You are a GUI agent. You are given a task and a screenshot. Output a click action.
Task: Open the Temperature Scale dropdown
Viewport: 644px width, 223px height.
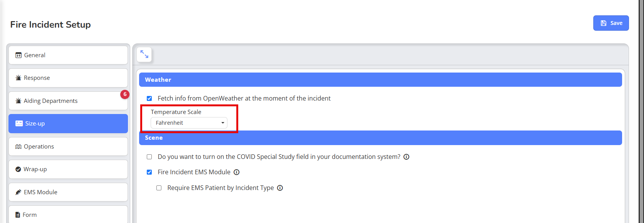189,123
